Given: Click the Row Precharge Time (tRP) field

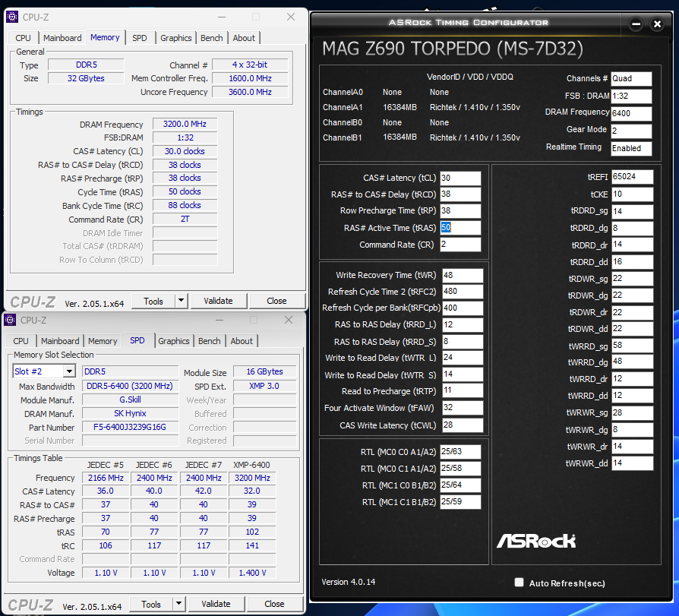Looking at the screenshot, I should 460,211.
